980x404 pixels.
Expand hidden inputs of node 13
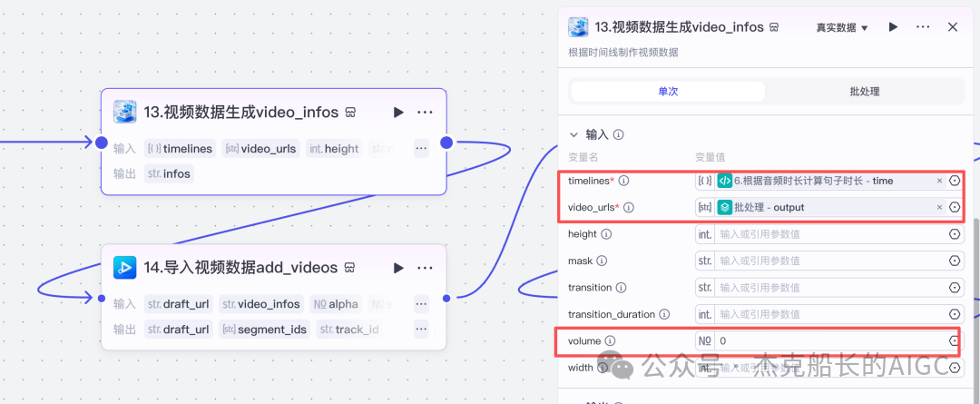[421, 148]
